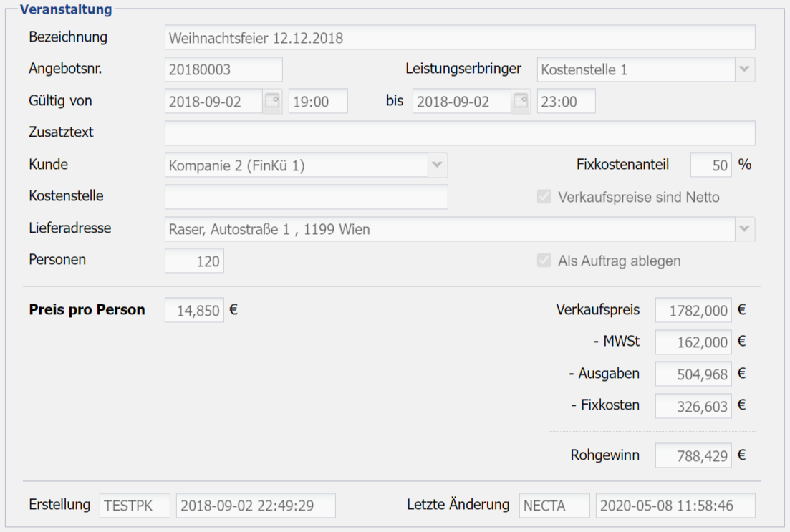
Task: Select the Angebotsnr. field
Action: click(x=223, y=69)
